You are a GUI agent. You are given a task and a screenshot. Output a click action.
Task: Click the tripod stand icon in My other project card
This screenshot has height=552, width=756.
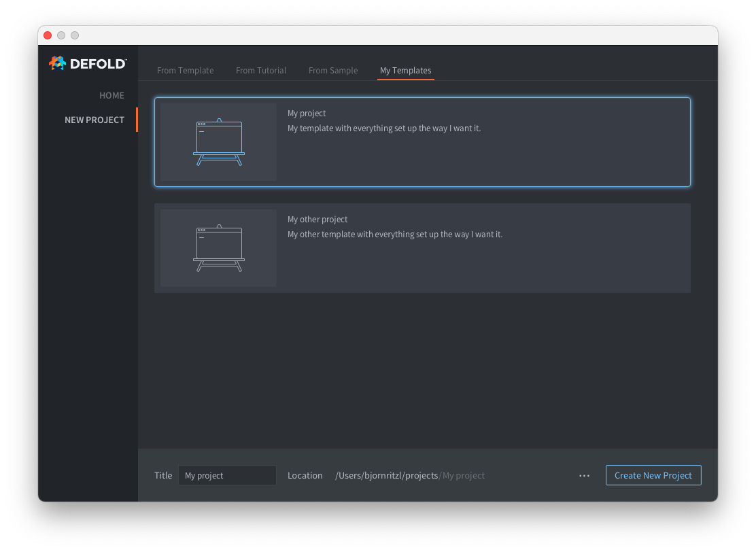click(x=219, y=264)
